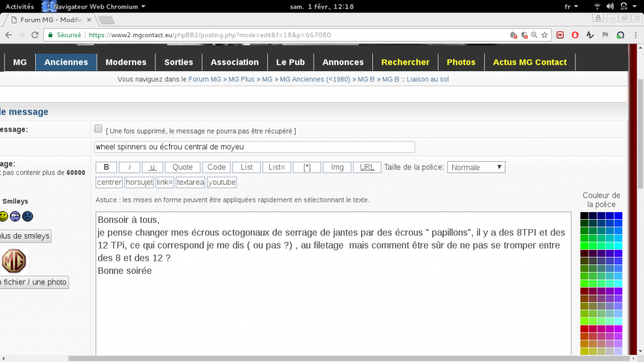The height and width of the screenshot is (362, 644).
Task: Open the grey flag extension icon
Action: coord(605,35)
